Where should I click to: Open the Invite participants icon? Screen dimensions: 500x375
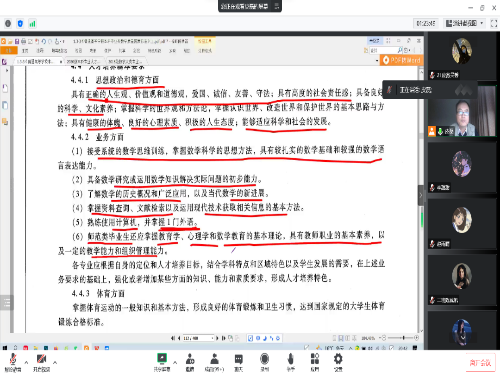coord(190,362)
